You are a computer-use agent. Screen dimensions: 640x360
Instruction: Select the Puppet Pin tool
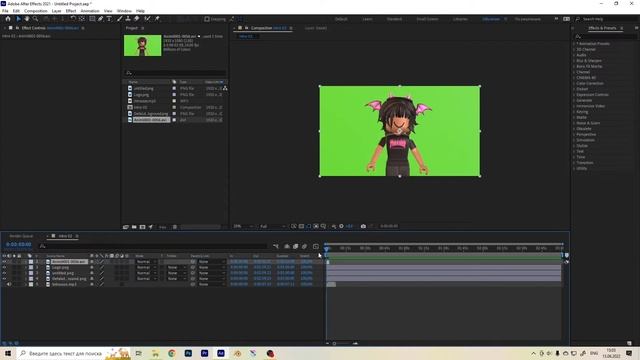point(157,19)
